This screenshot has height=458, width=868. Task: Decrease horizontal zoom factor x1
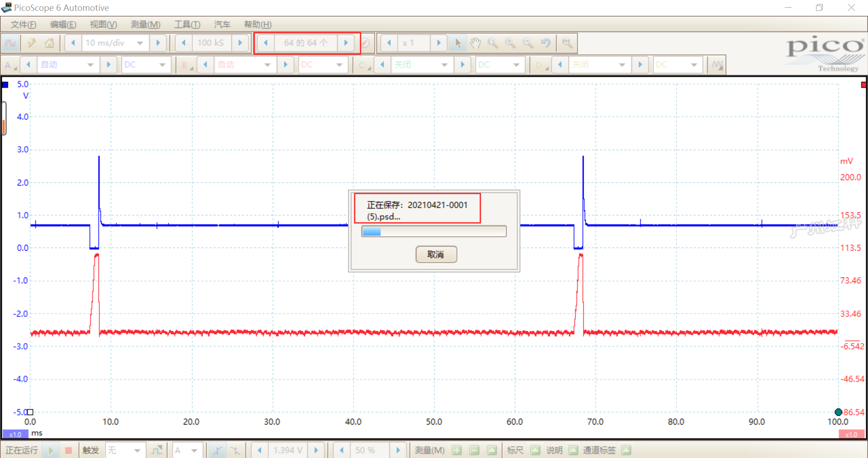(389, 43)
